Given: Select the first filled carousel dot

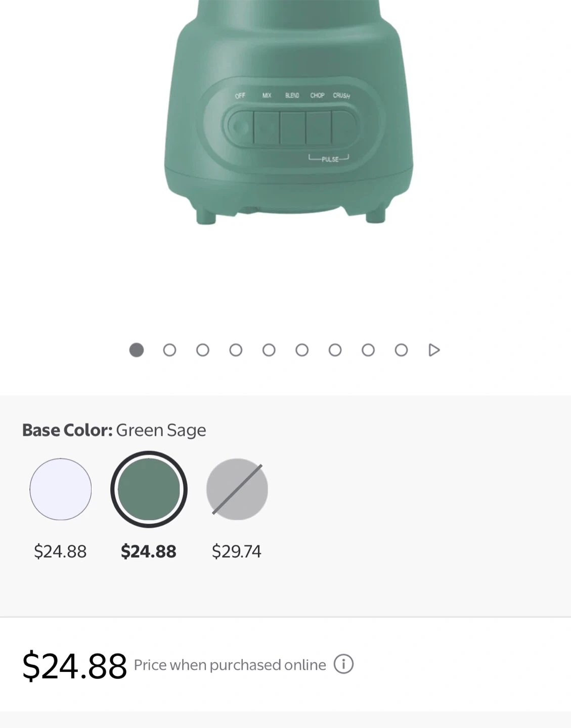Looking at the screenshot, I should tap(137, 350).
